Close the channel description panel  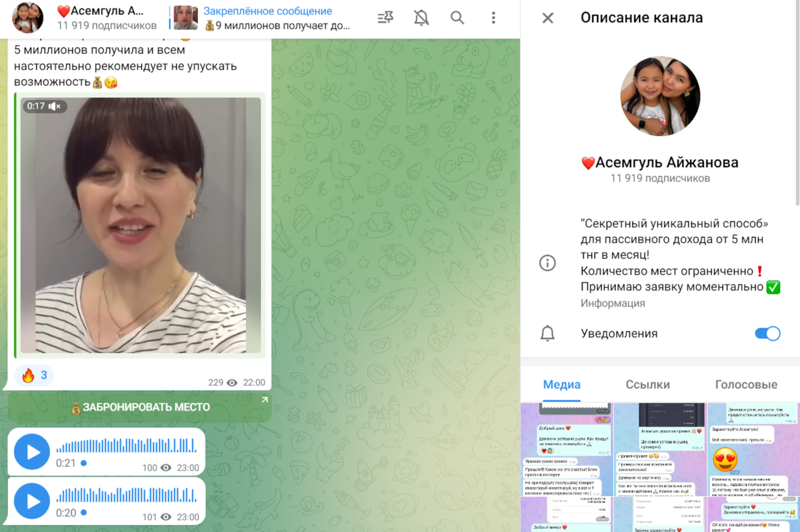(x=548, y=18)
